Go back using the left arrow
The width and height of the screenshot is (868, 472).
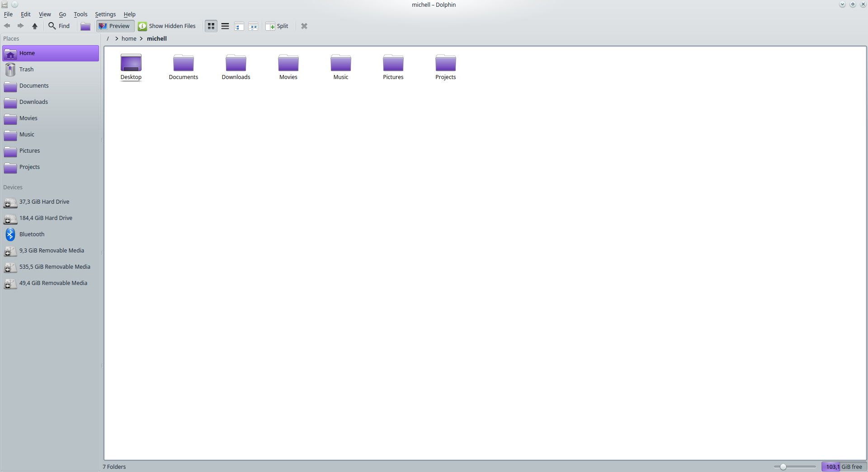(x=7, y=26)
